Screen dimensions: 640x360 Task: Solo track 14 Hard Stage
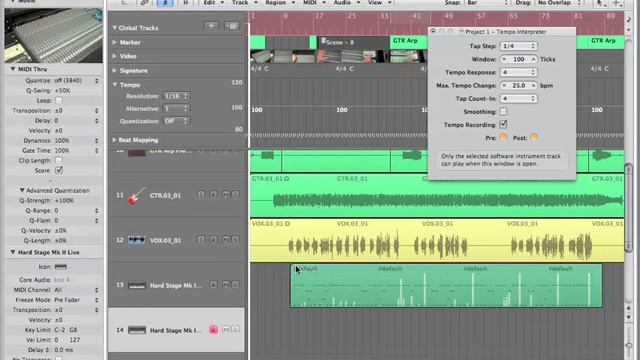coord(236,329)
